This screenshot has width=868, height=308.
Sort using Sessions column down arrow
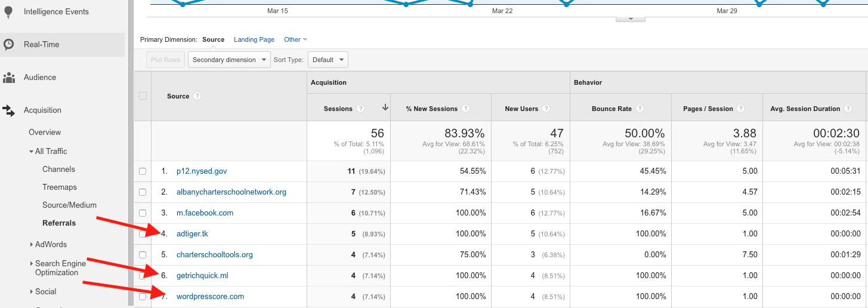coord(385,108)
